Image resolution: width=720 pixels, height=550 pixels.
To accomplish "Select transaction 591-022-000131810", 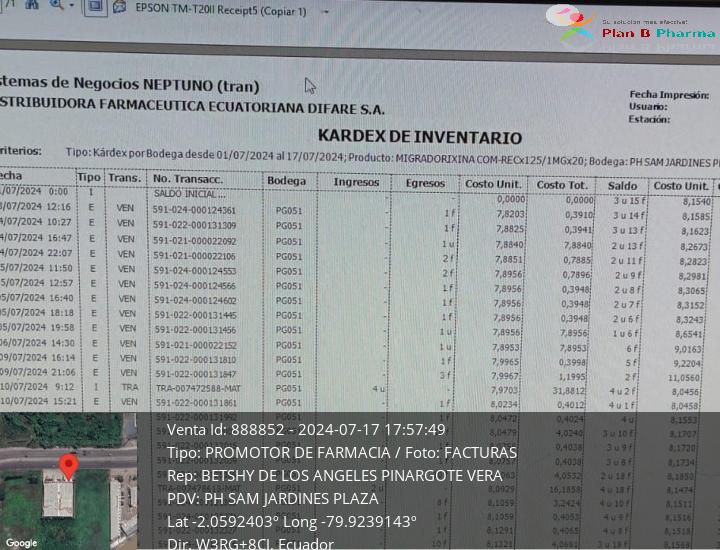I will coord(196,359).
